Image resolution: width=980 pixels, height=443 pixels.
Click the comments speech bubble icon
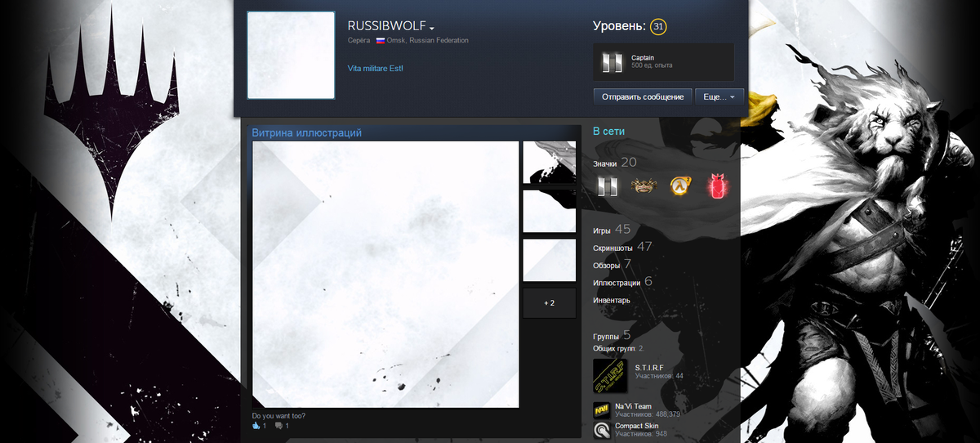click(278, 426)
